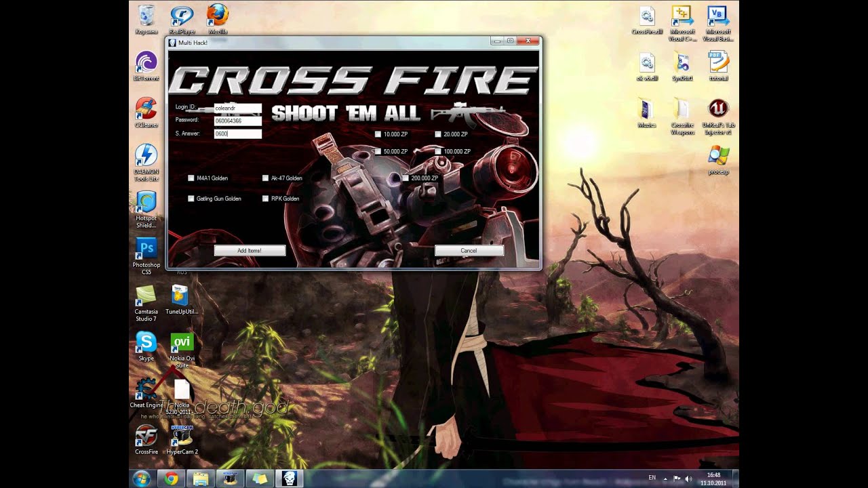Check the RPK Golden box
This screenshot has height=488, width=868.
(266, 199)
